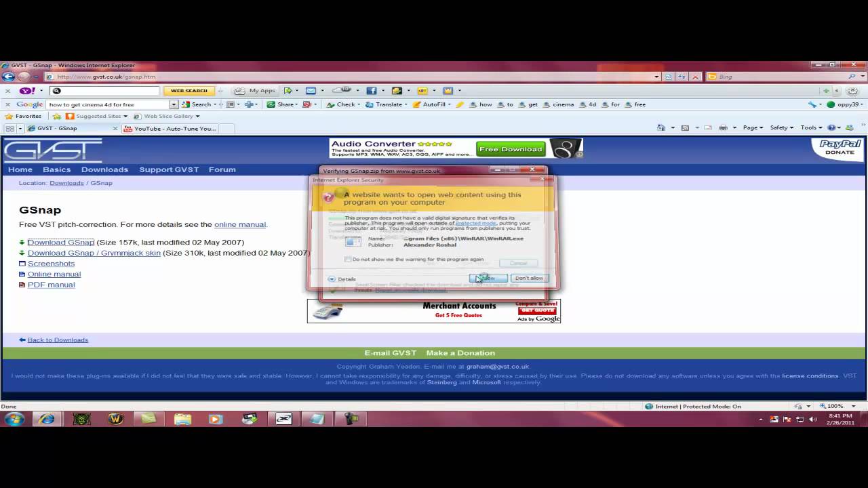
Task: Open Internet Explorer from the taskbar
Action: 47,419
